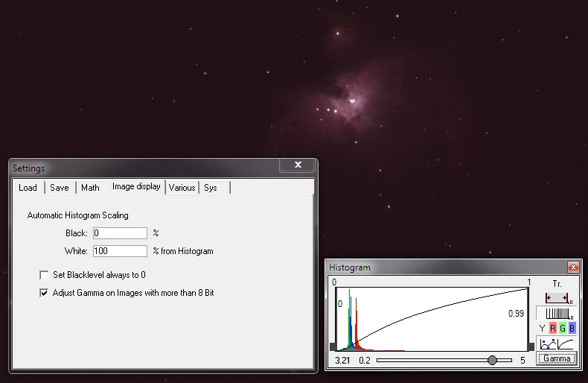The width and height of the screenshot is (588, 383).
Task: Click the histogram bars compression icon
Action: (x=557, y=313)
